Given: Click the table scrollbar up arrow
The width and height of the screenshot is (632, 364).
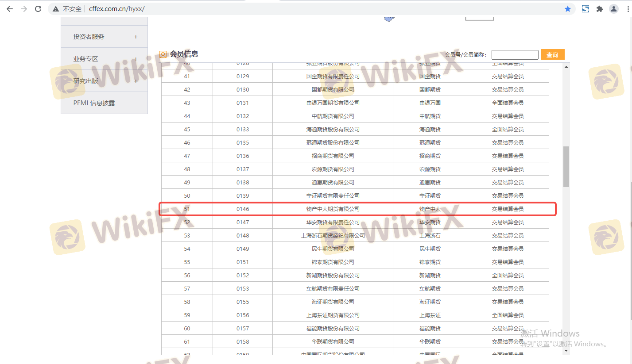Looking at the screenshot, I should (x=566, y=67).
